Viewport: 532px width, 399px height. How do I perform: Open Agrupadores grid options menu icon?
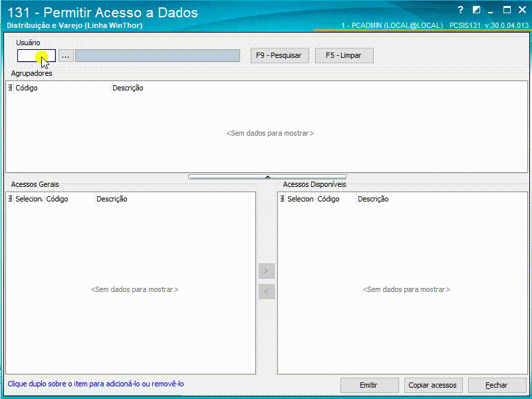[10, 88]
